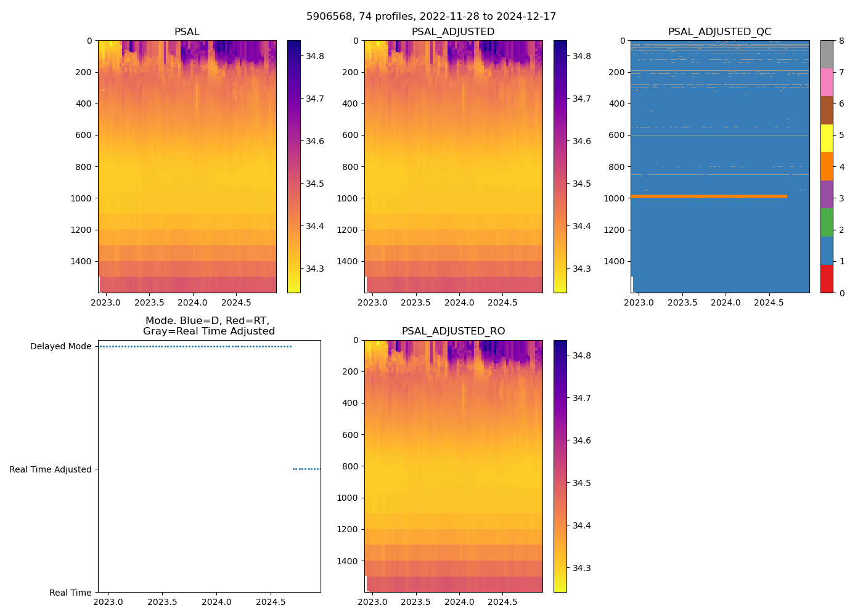The width and height of the screenshot is (863, 616).
Task: Click the PSAL_ADJUSTED_RO plot title
Action: tap(453, 331)
